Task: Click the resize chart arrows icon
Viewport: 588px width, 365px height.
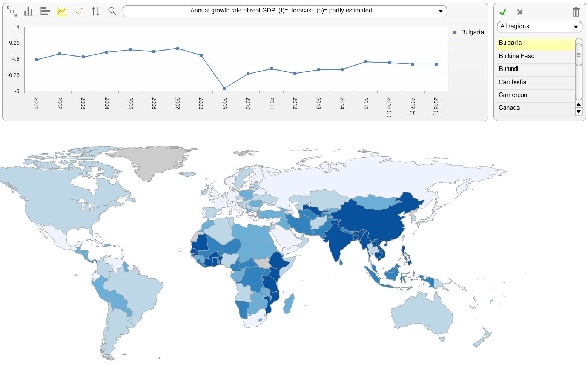Action: (x=12, y=11)
